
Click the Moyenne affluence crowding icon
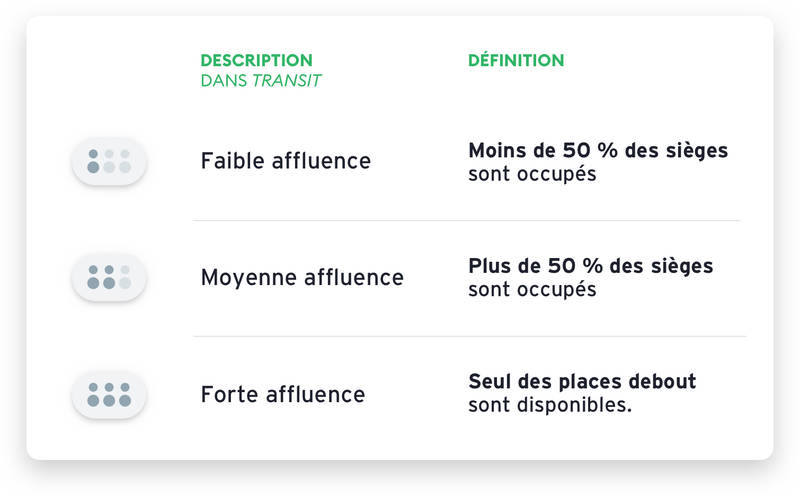tap(109, 277)
